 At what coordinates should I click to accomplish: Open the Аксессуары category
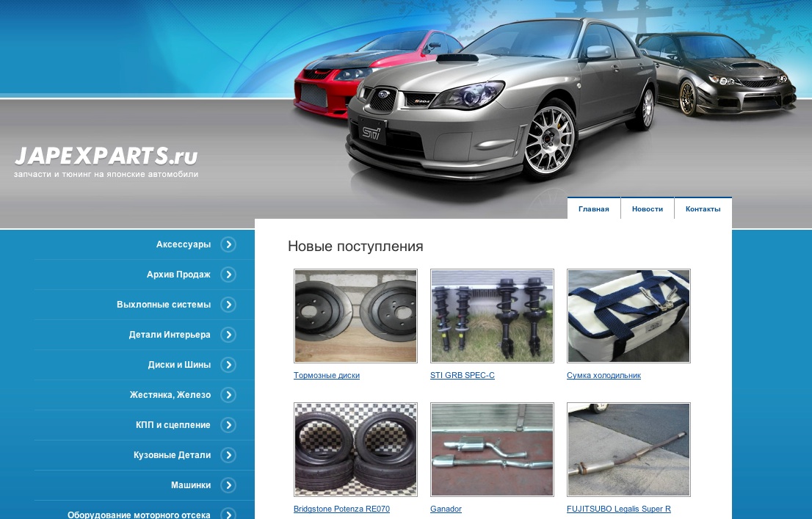(x=184, y=244)
